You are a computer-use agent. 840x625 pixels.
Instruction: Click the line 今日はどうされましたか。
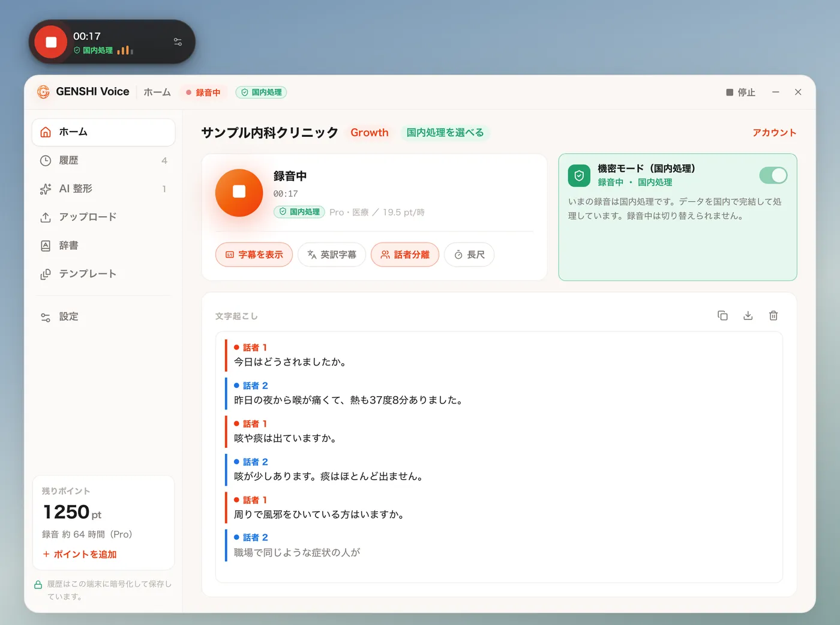point(290,362)
